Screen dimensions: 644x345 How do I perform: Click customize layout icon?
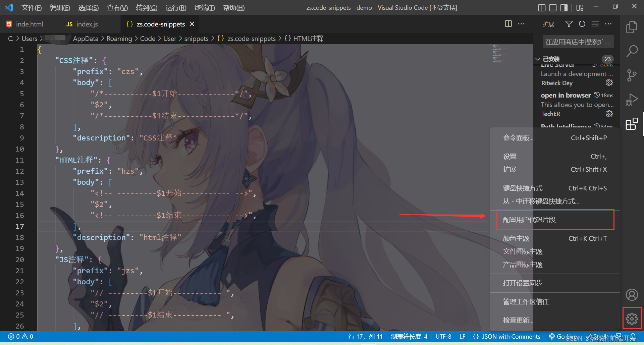tap(580, 7)
